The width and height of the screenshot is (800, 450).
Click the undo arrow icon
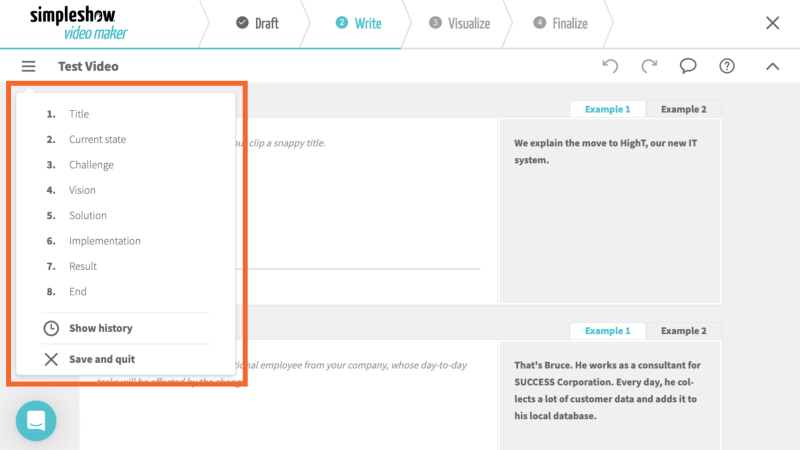pos(610,66)
